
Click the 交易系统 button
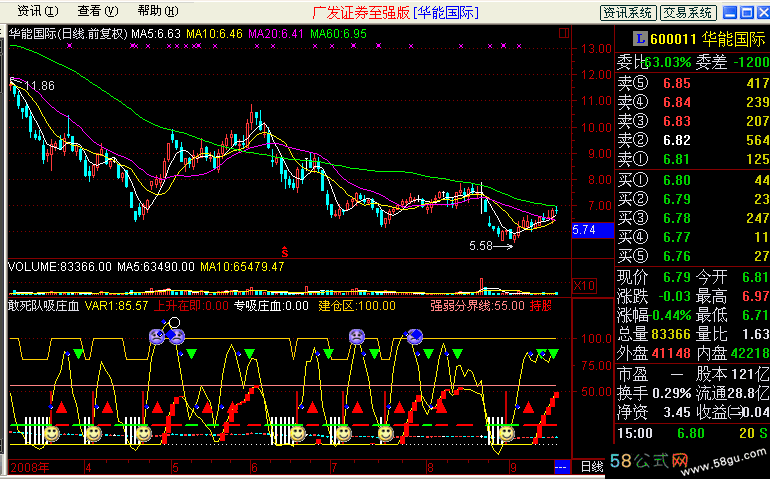(688, 13)
